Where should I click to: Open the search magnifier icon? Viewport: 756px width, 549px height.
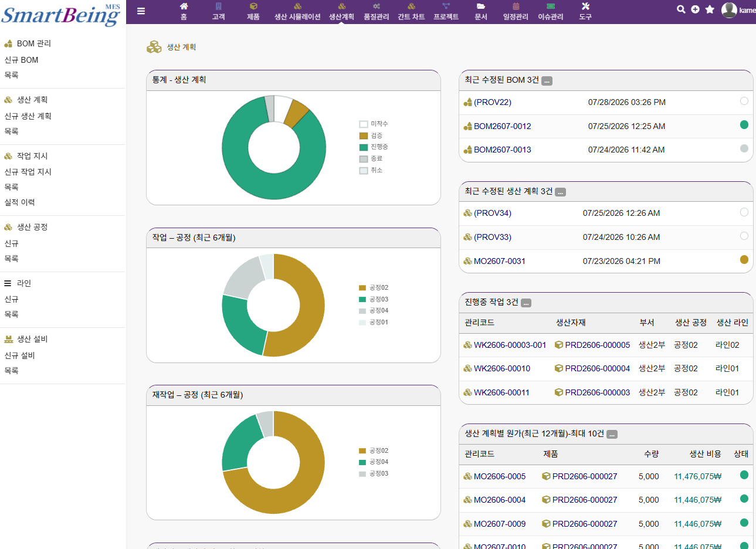pos(681,9)
